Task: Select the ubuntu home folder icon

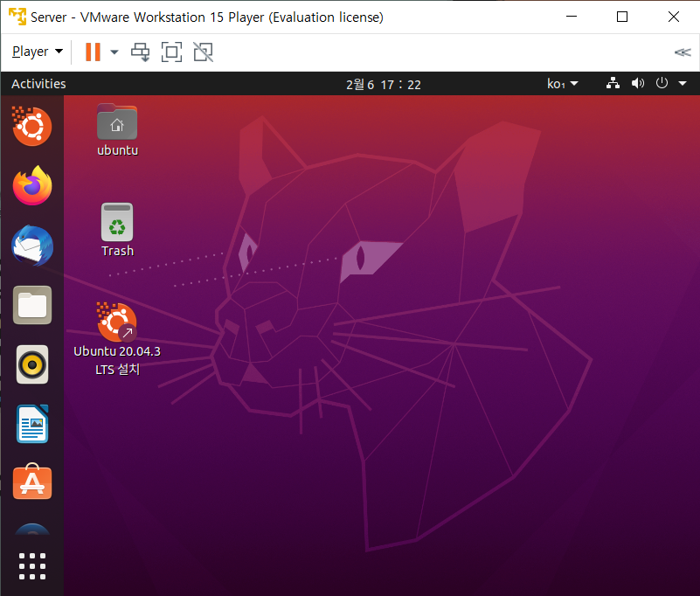Action: click(117, 130)
